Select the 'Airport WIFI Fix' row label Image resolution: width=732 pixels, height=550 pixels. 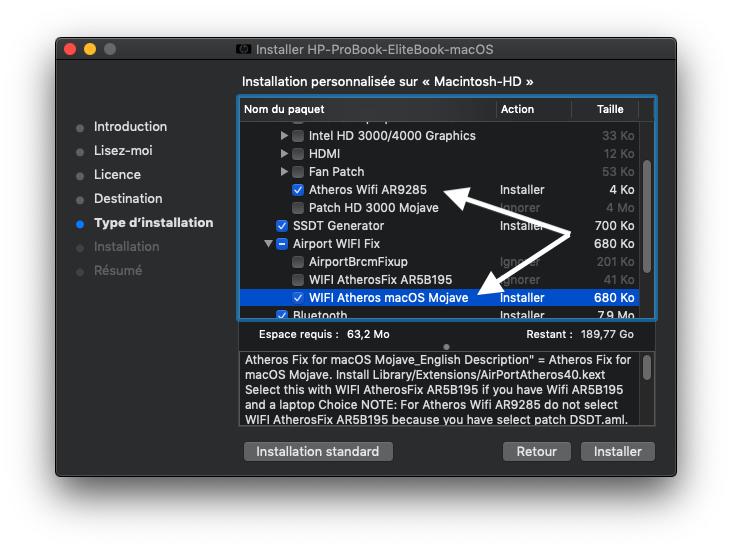(337, 244)
